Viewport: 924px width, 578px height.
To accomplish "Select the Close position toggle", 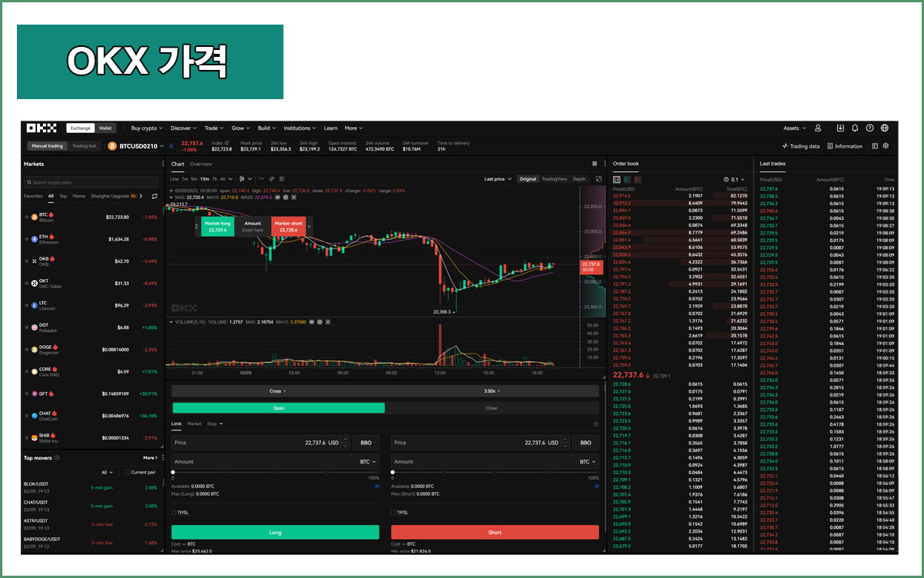I will click(x=492, y=408).
